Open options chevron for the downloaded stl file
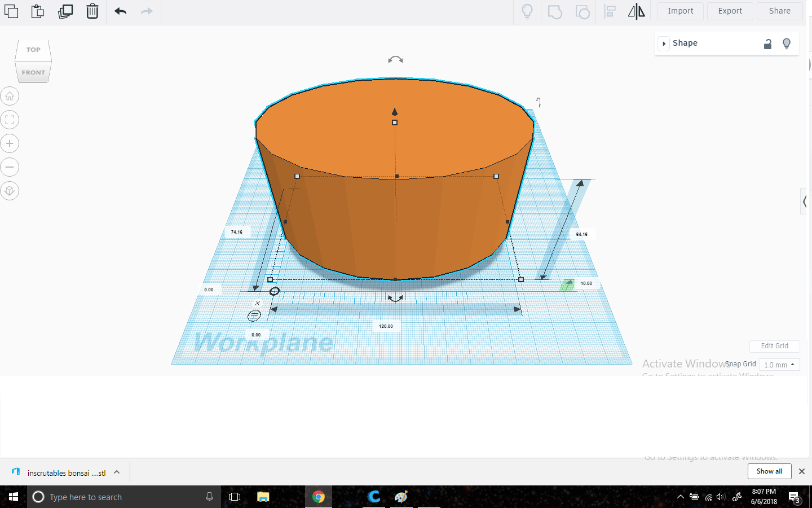 [117, 472]
